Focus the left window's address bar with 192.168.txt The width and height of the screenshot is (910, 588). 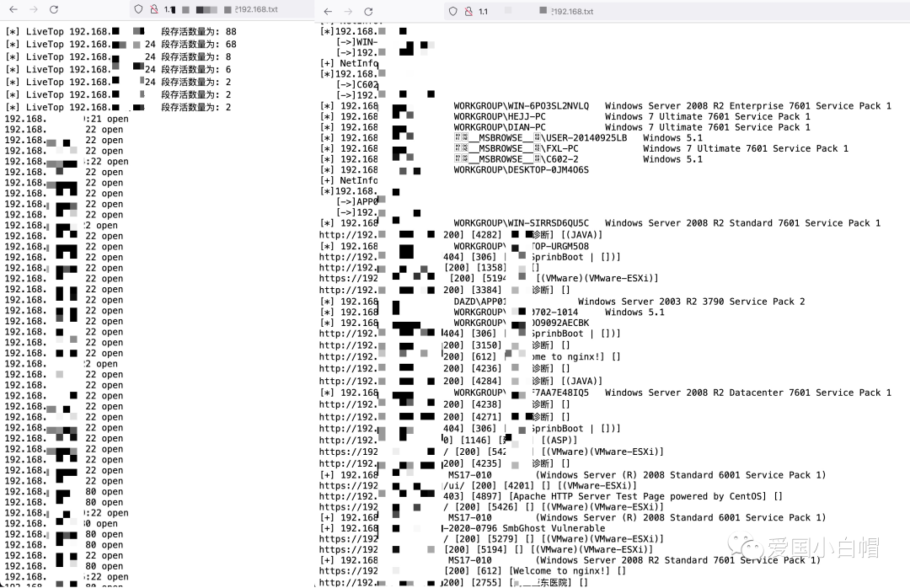[x=221, y=9]
